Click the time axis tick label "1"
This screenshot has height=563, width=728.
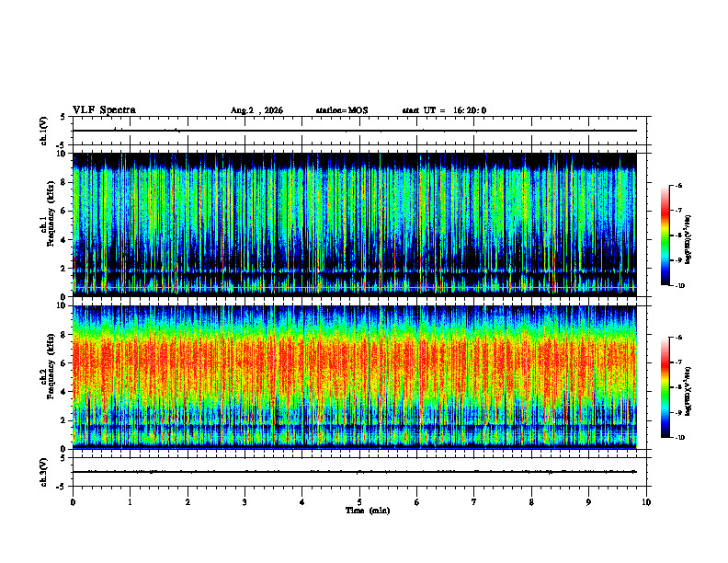tap(130, 502)
